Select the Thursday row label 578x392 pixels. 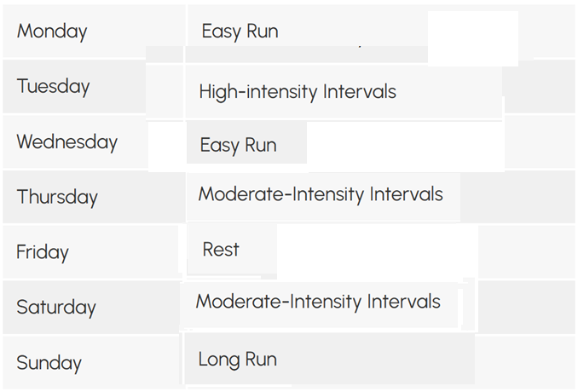pyautogui.click(x=58, y=197)
